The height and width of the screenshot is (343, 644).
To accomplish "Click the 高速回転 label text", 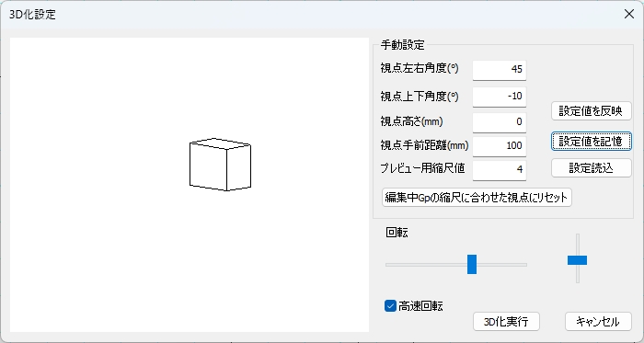I will [420, 306].
